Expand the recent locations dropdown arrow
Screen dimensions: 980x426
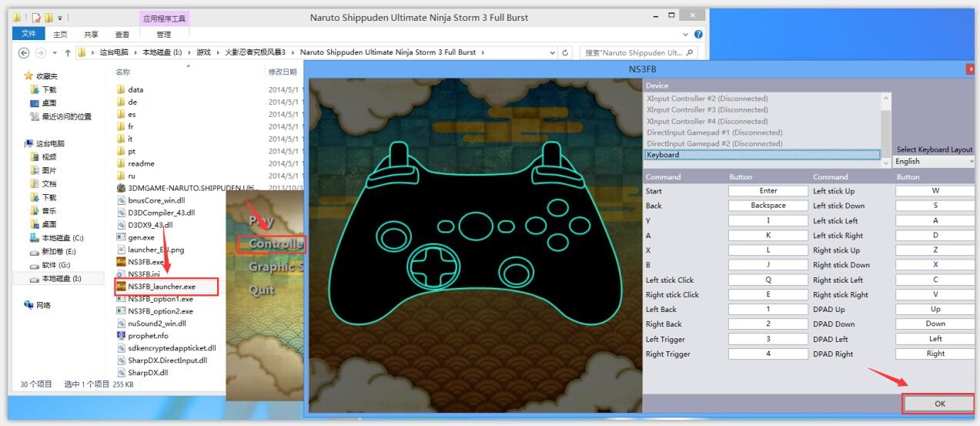click(55, 52)
